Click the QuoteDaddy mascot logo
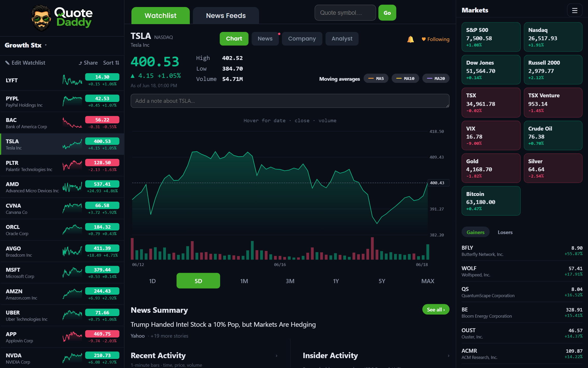 41,18
